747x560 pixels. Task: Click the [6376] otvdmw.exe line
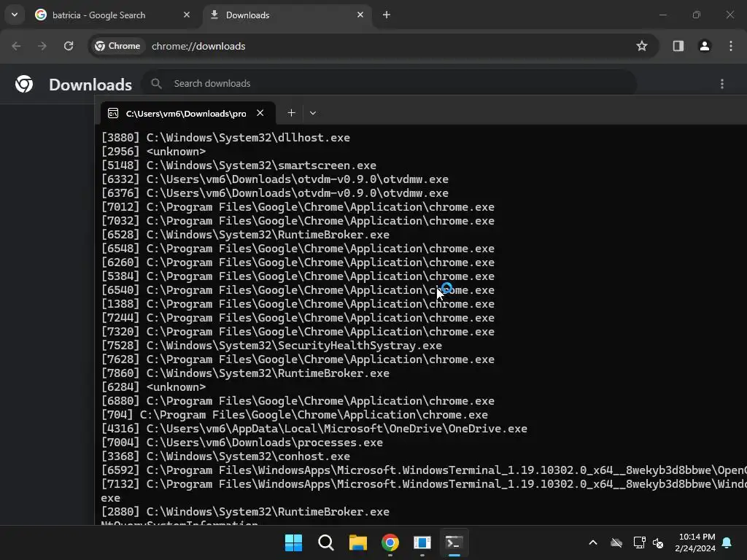tap(274, 192)
